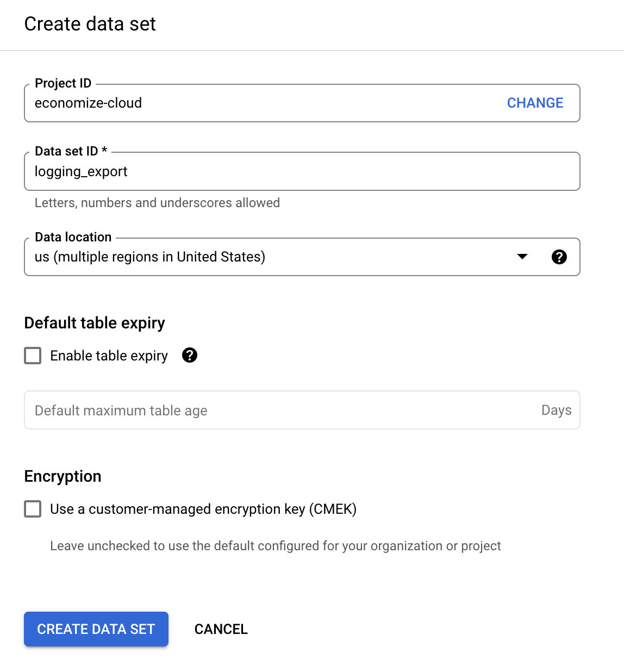The height and width of the screenshot is (672, 624).
Task: Click the 'Create data set' panel title
Action: pos(90,24)
